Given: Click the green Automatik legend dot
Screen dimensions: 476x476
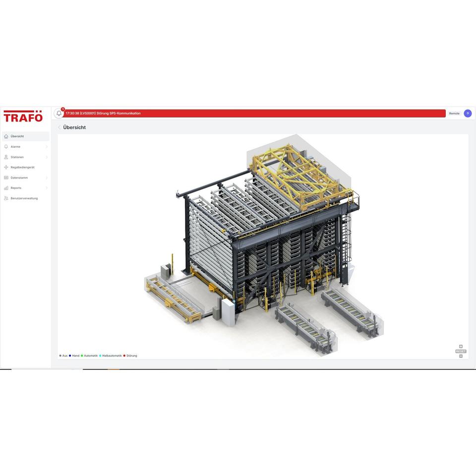Looking at the screenshot, I should [x=82, y=356].
